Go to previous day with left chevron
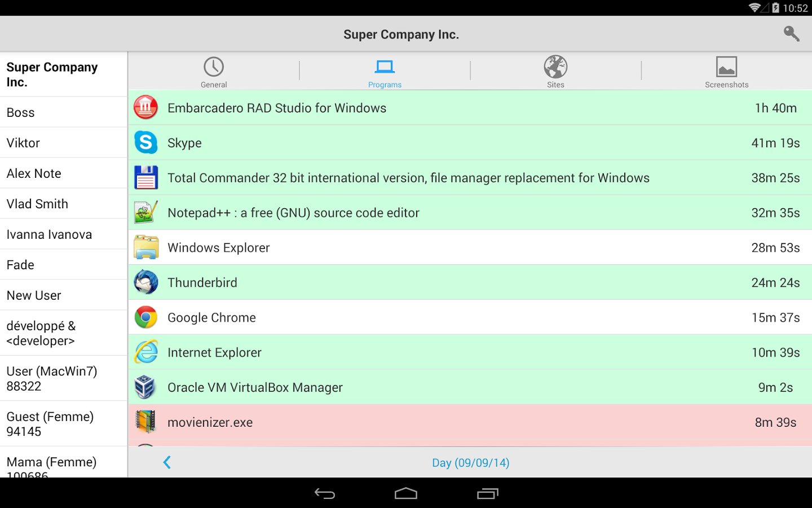The width and height of the screenshot is (812, 508). point(167,462)
